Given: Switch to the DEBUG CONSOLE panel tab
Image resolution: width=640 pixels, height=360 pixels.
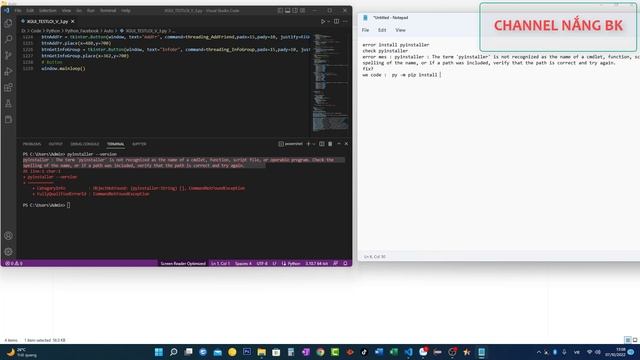Looking at the screenshot, I should (x=85, y=144).
